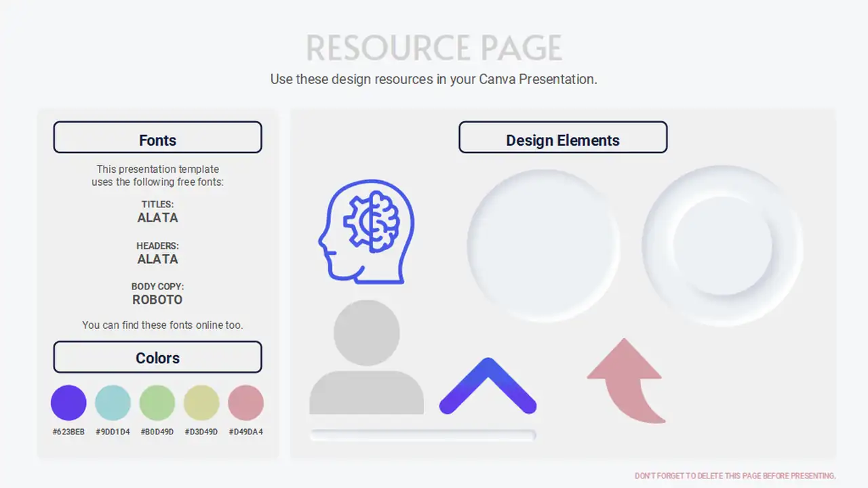Select the TITLES: ALATA font text
This screenshot has height=488, width=868.
pyautogui.click(x=157, y=211)
